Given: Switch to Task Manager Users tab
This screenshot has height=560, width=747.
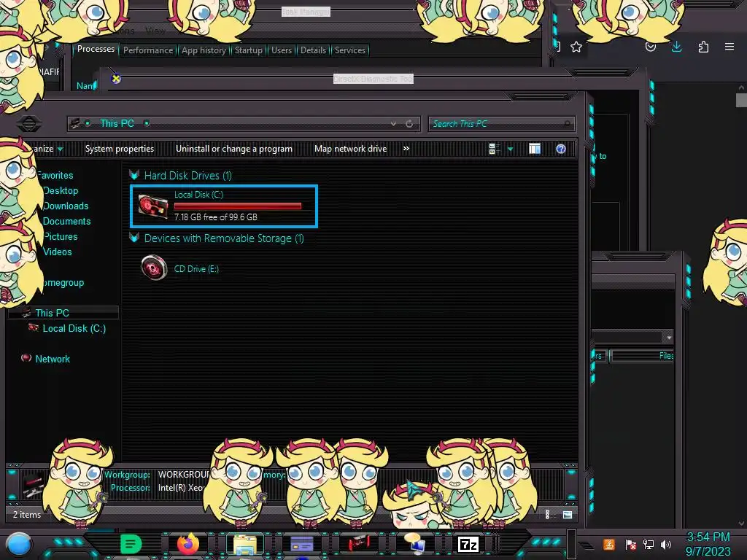Looking at the screenshot, I should (x=282, y=50).
